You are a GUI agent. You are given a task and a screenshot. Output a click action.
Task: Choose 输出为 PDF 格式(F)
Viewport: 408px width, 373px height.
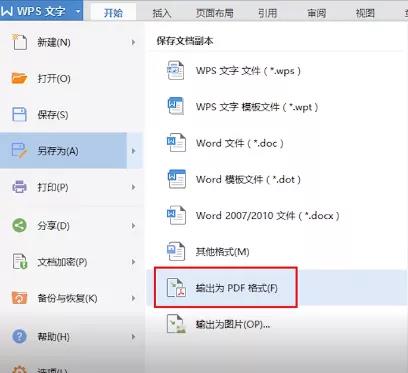[x=237, y=288]
